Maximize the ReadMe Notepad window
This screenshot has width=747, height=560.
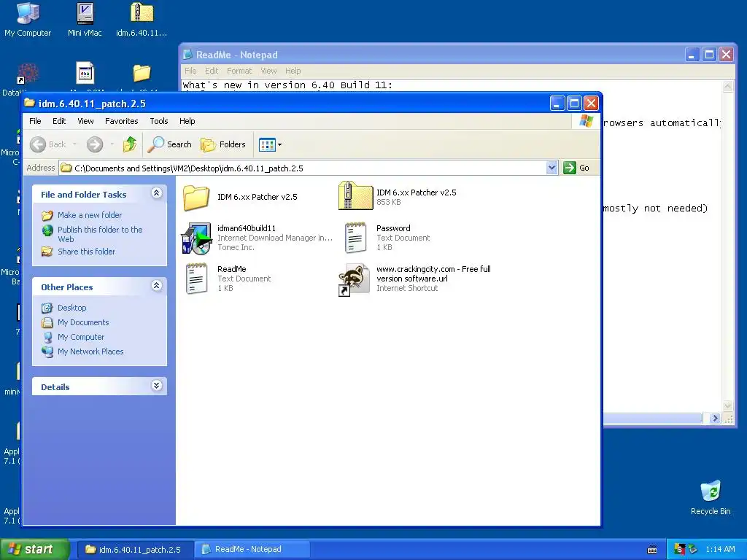[709, 55]
